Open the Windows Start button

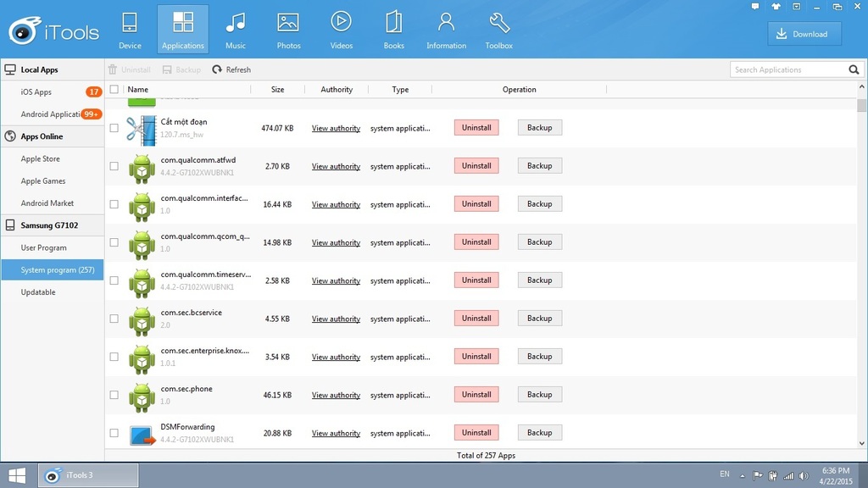17,475
